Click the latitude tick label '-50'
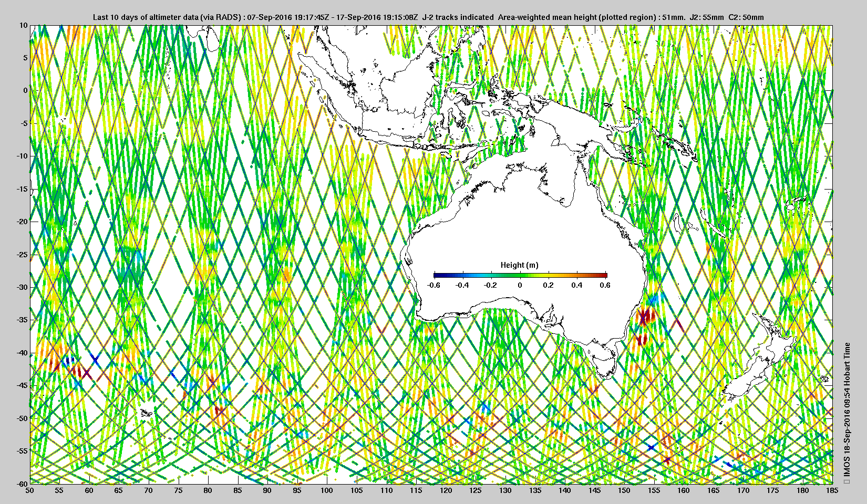 (x=22, y=418)
